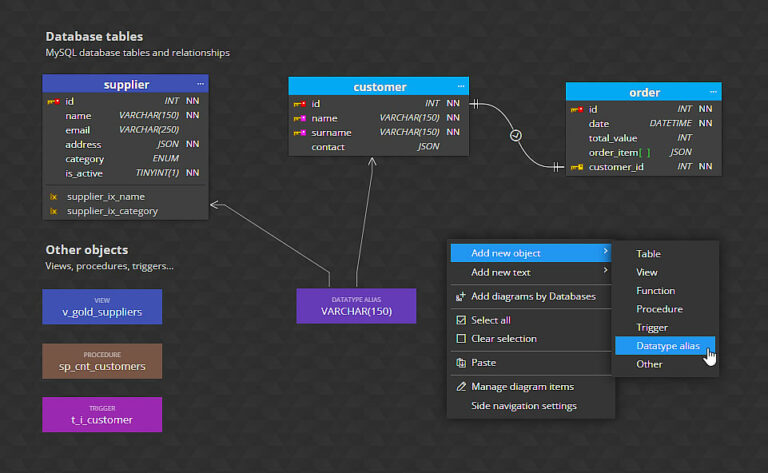This screenshot has width=768, height=473.
Task: Select the v_gold_suppliers view object
Action: pos(102,307)
